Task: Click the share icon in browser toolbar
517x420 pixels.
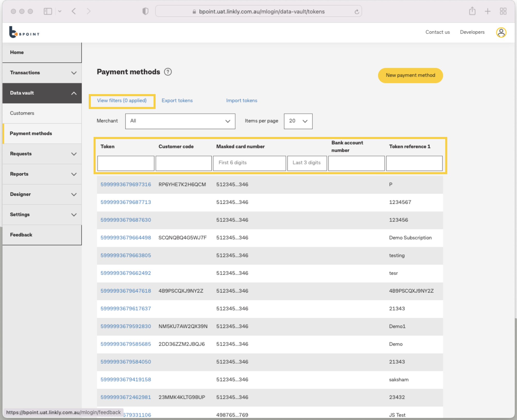Action: (x=472, y=11)
